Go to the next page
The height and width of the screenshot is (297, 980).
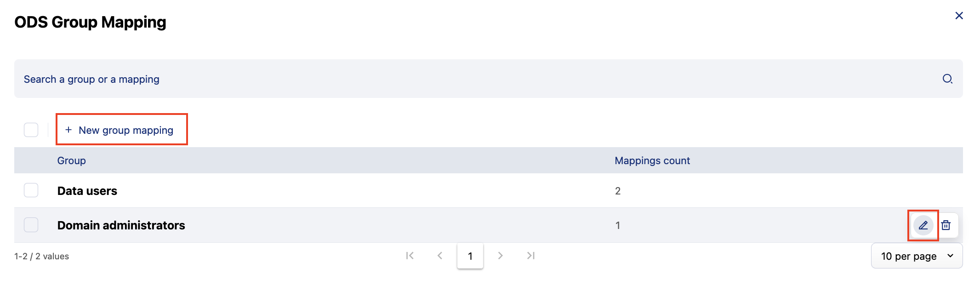click(x=500, y=256)
